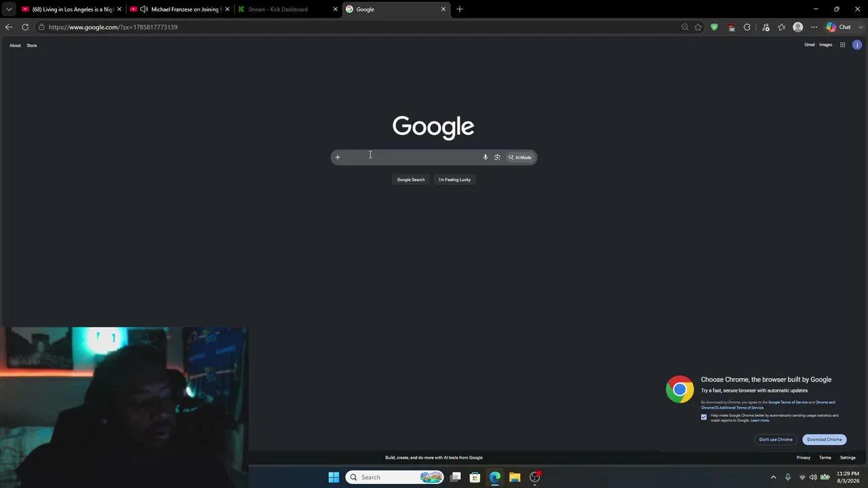Click the Windows taskbar Search box

[x=395, y=477]
